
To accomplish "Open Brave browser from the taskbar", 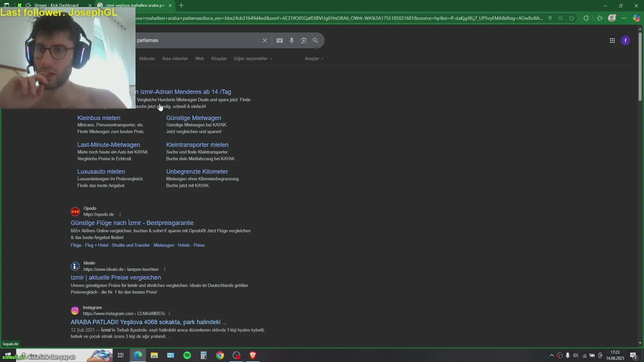I will coord(253,355).
